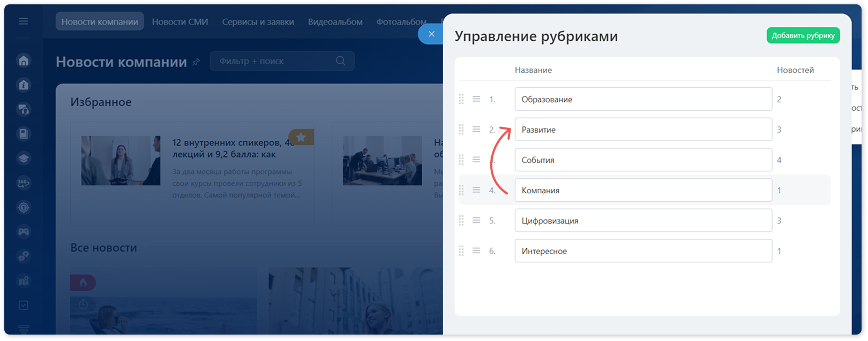The width and height of the screenshot is (868, 341).
Task: Open the row menu icon for Цифровизация
Action: click(476, 221)
